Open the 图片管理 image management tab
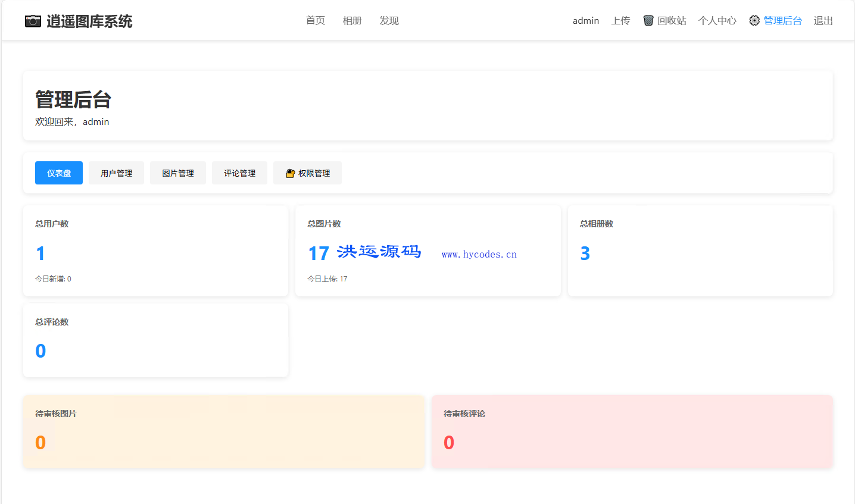The height and width of the screenshot is (504, 855). tap(177, 173)
